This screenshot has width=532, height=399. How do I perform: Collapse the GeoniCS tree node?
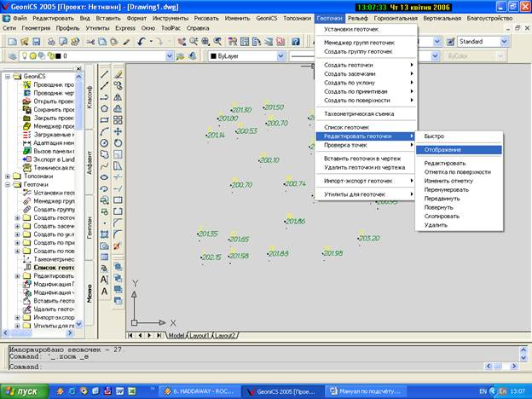[8, 77]
